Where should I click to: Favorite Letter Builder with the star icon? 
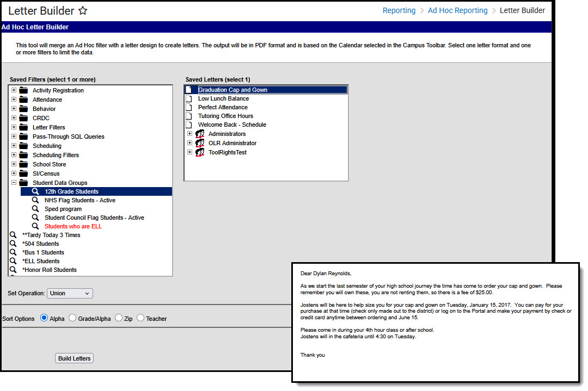click(x=83, y=10)
